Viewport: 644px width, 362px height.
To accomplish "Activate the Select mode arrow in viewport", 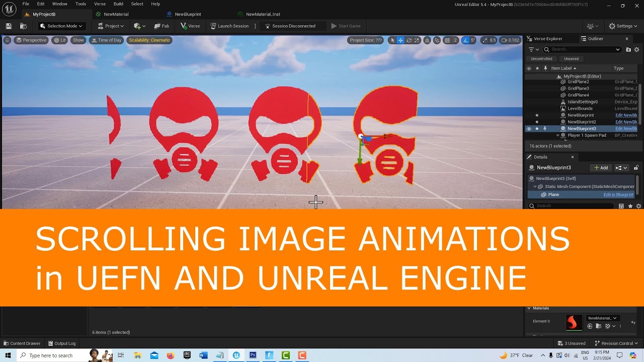I will coord(392,40).
